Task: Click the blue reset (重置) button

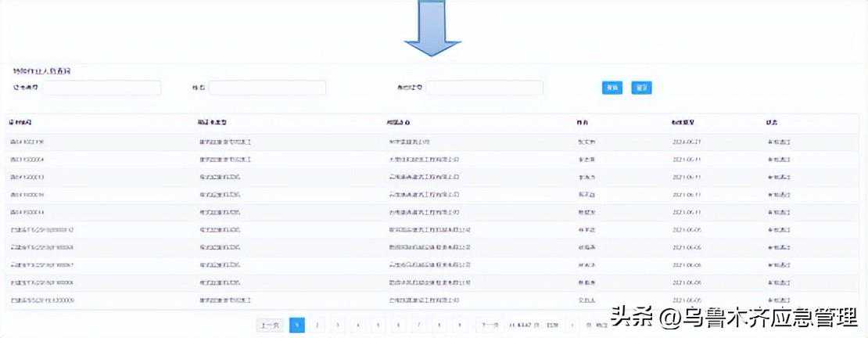Action: [641, 88]
